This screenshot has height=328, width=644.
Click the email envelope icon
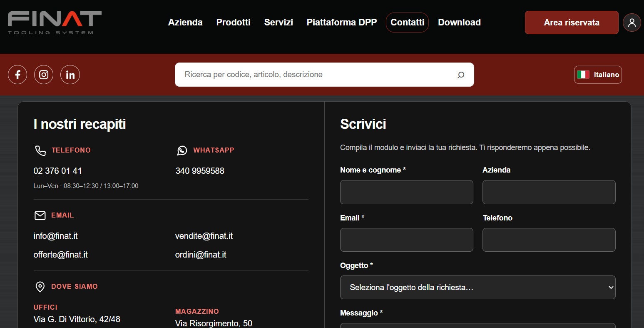[40, 215]
